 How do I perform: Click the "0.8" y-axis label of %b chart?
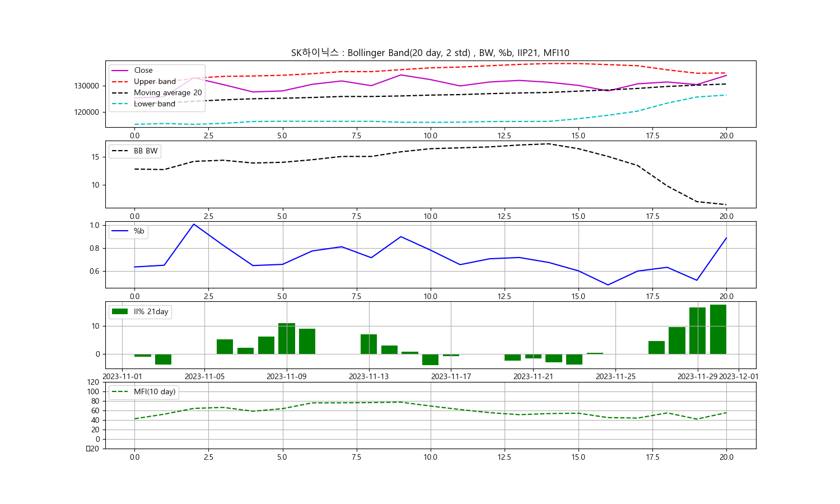[94, 249]
